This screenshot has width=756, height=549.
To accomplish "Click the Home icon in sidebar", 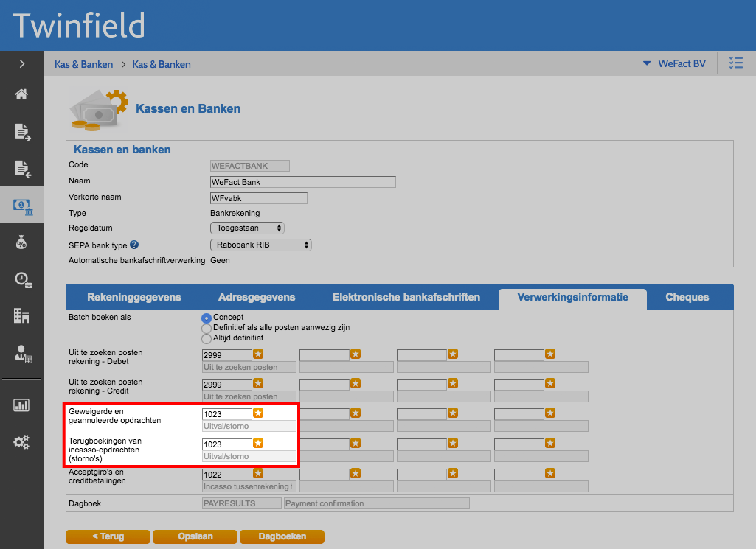I will [x=21, y=94].
